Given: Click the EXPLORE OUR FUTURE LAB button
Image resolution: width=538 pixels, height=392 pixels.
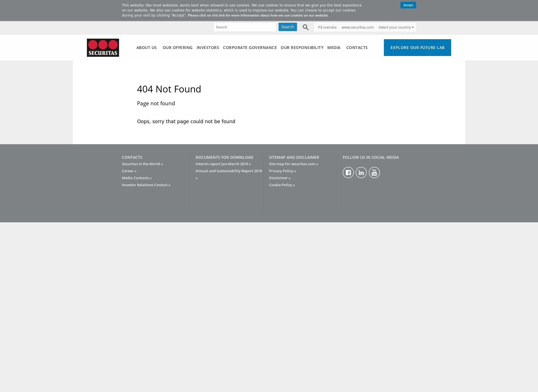Looking at the screenshot, I should point(417,47).
